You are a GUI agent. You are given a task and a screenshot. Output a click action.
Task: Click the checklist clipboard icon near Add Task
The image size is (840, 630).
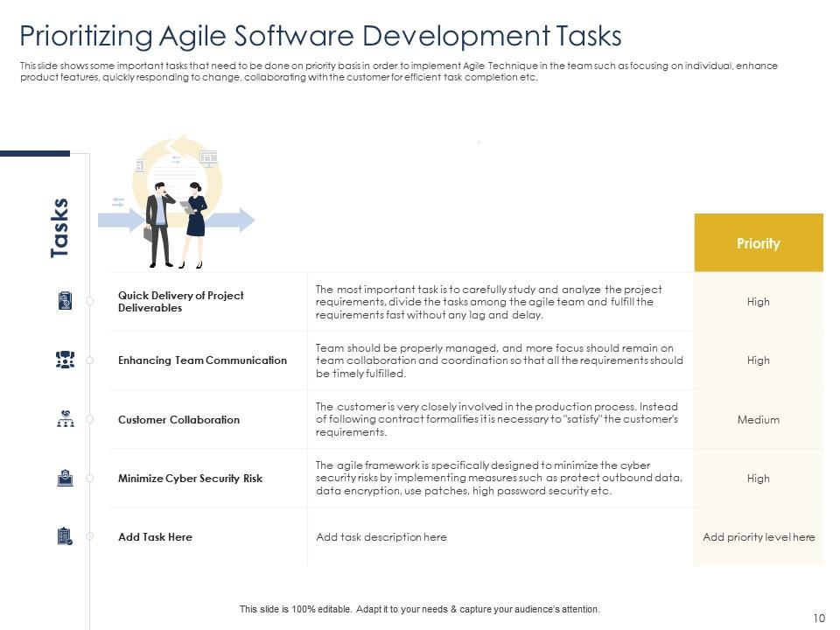point(63,537)
